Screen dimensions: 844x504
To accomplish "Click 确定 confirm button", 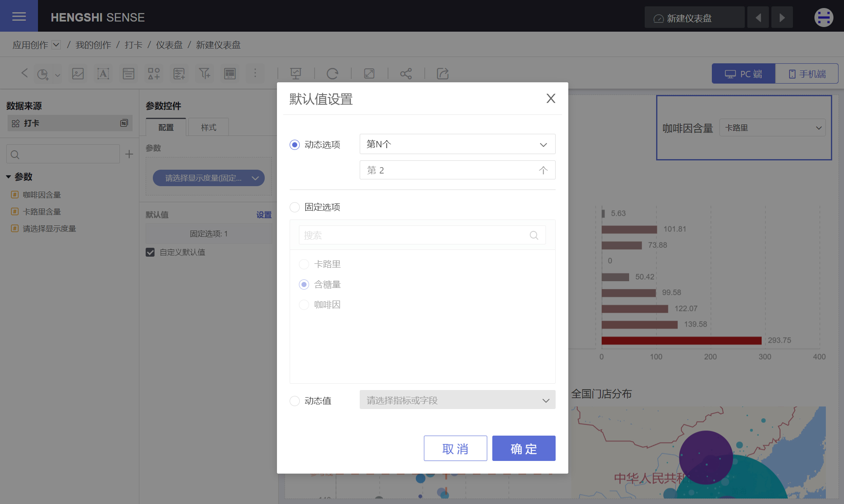I will (524, 447).
